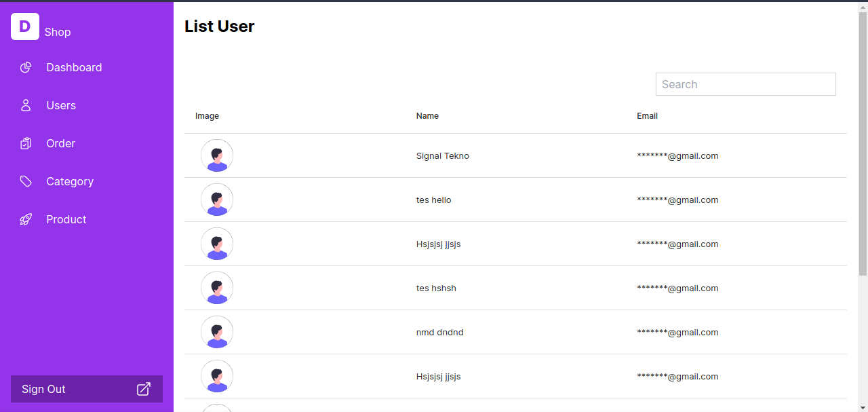Click the D Shop logo icon
This screenshot has height=412, width=868.
tap(25, 26)
